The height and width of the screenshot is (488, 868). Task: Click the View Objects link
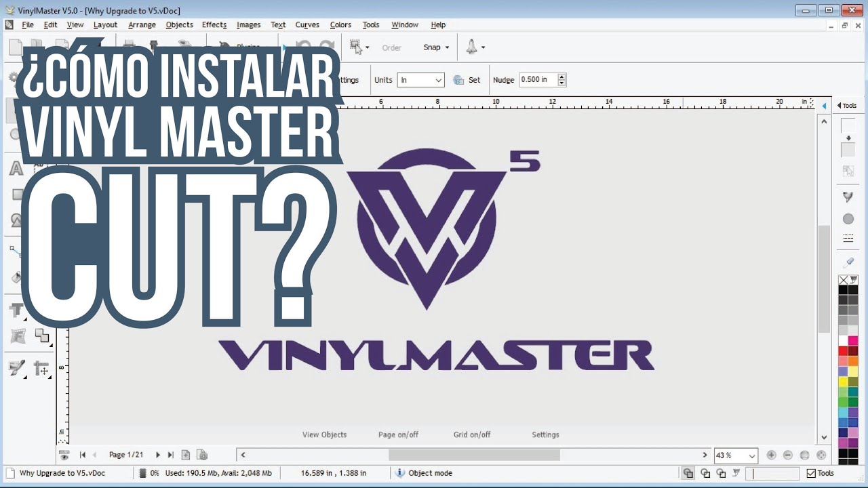(x=324, y=434)
